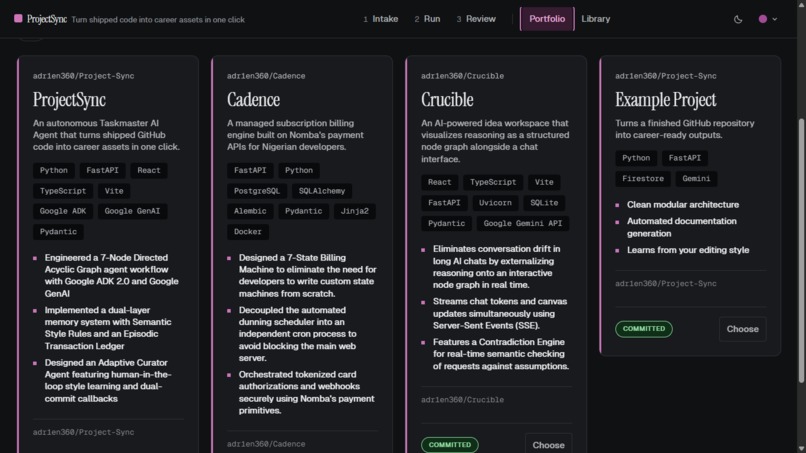Expand the account dropdown chevron
The width and height of the screenshot is (806, 453).
pyautogui.click(x=775, y=19)
